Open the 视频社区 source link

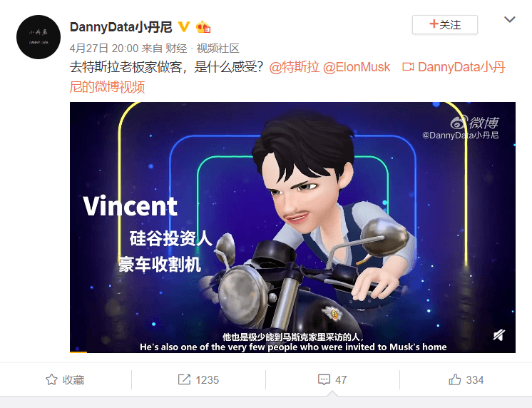(218, 49)
